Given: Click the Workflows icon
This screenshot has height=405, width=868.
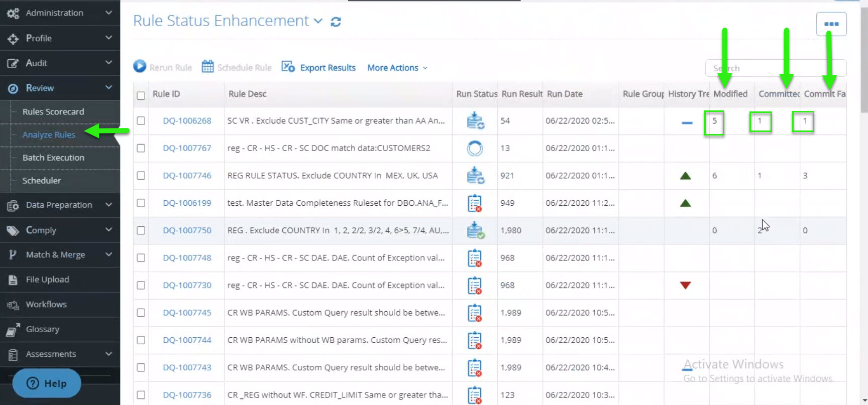Looking at the screenshot, I should click(x=13, y=305).
